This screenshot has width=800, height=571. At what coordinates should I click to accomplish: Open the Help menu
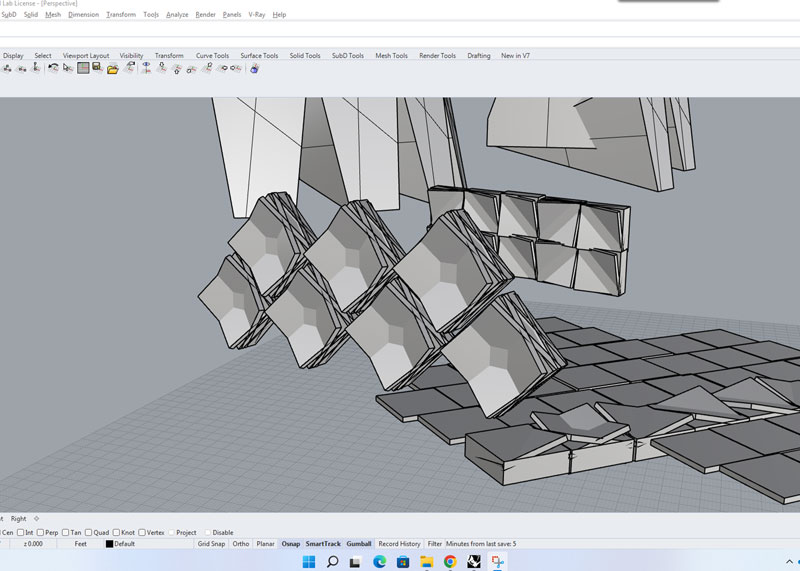coord(279,14)
